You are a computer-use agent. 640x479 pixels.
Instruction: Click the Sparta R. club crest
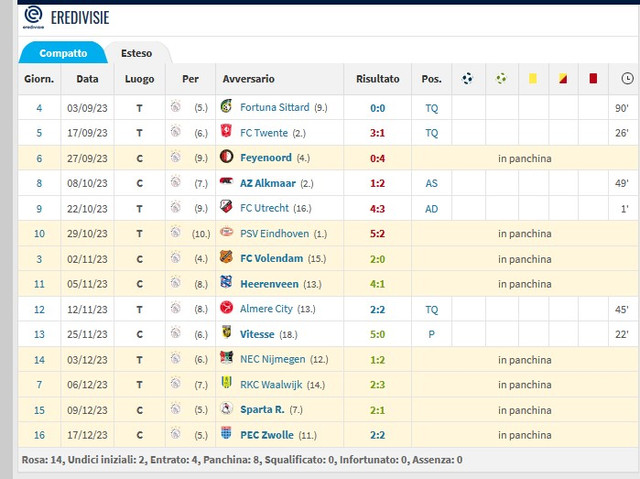(x=226, y=408)
